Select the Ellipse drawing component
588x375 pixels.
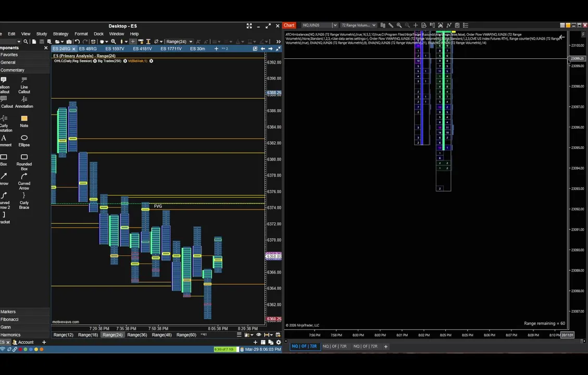pyautogui.click(x=24, y=141)
